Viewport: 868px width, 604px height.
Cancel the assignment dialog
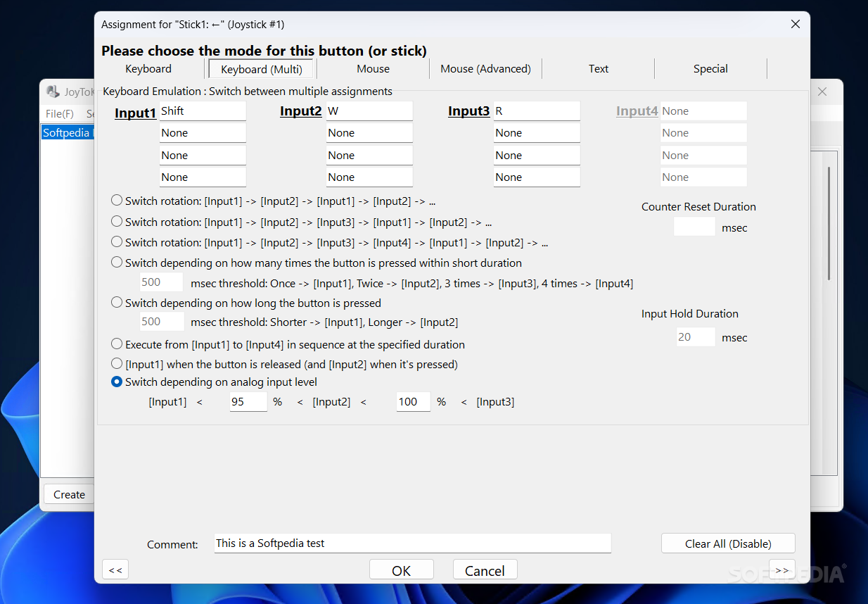pyautogui.click(x=485, y=570)
